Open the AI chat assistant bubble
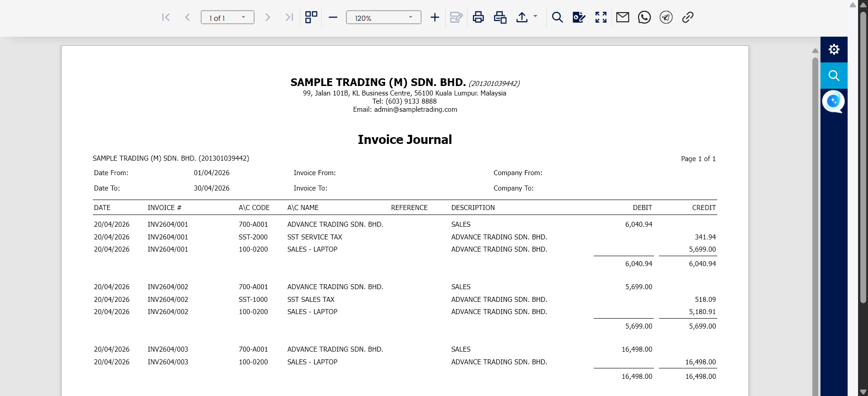868x396 pixels. (x=833, y=101)
